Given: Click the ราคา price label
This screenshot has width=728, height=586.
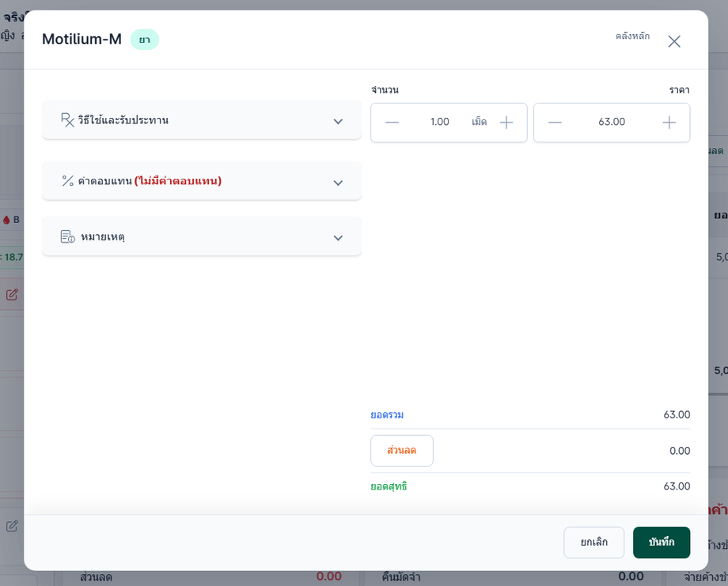Looking at the screenshot, I should pyautogui.click(x=679, y=90).
